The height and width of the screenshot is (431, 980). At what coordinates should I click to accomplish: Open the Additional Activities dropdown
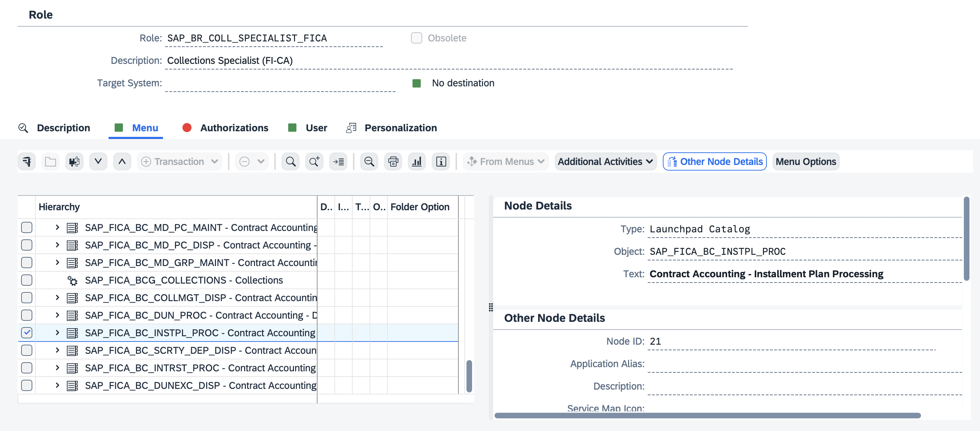pyautogui.click(x=605, y=161)
